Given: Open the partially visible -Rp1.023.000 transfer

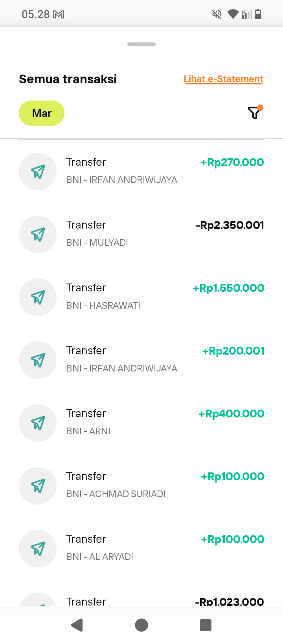Looking at the screenshot, I should pos(141,600).
